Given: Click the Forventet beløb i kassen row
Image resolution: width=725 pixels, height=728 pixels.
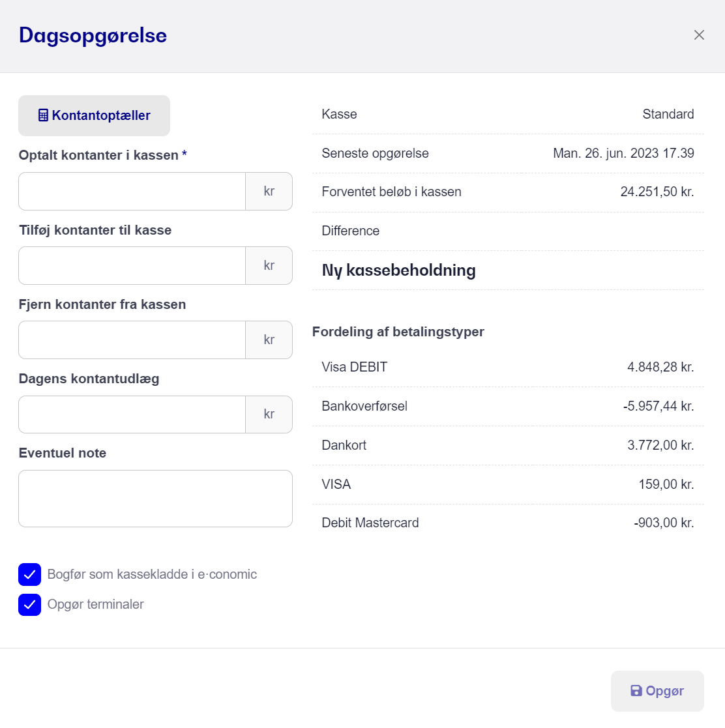Looking at the screenshot, I should coord(508,192).
